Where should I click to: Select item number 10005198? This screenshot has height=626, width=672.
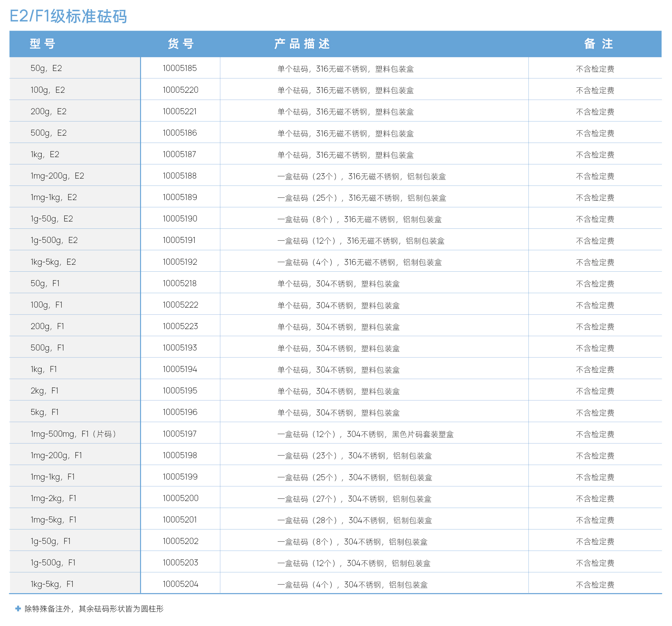[x=180, y=455]
